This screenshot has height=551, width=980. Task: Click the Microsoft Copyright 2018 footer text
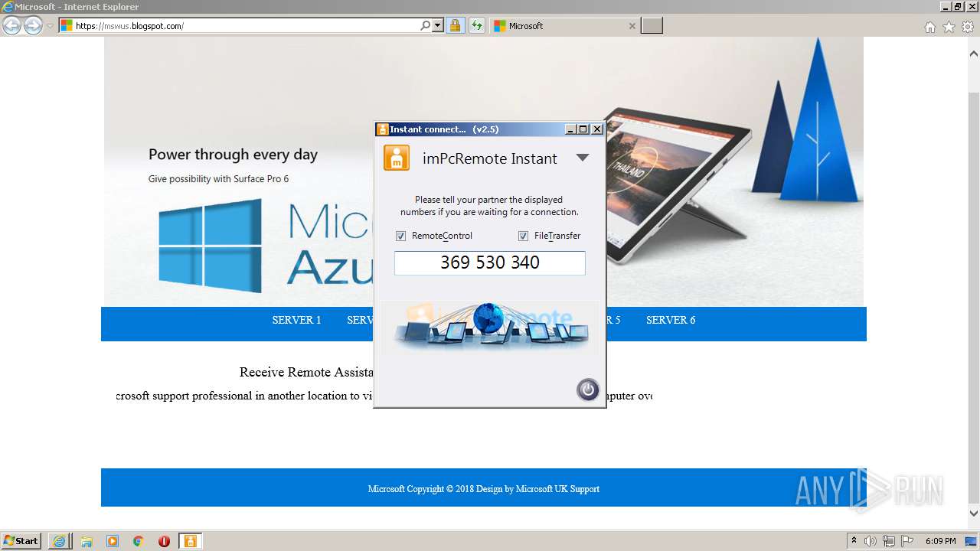tap(484, 489)
